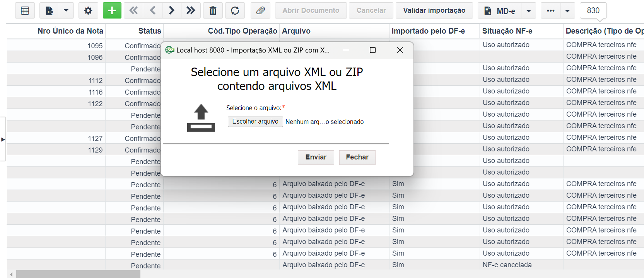This screenshot has width=644, height=278.
Task: Select the row with nota 1096
Action: point(325,57)
